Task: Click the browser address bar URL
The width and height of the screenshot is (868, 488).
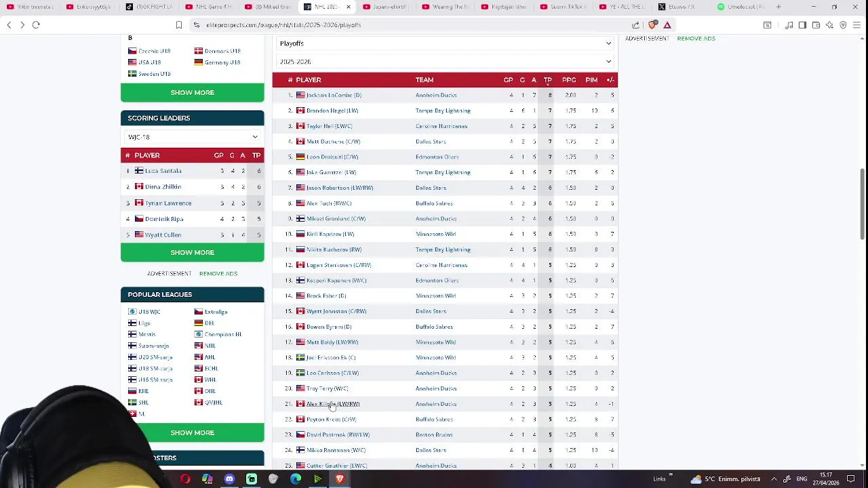Action: [x=283, y=25]
